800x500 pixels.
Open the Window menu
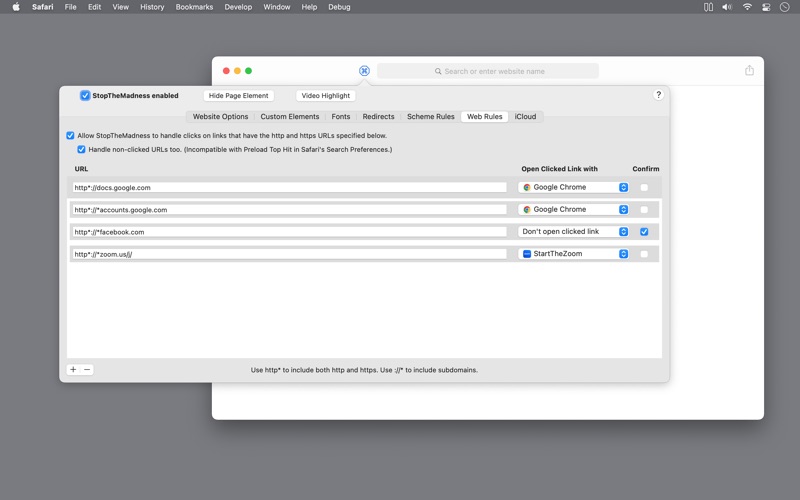(x=277, y=7)
